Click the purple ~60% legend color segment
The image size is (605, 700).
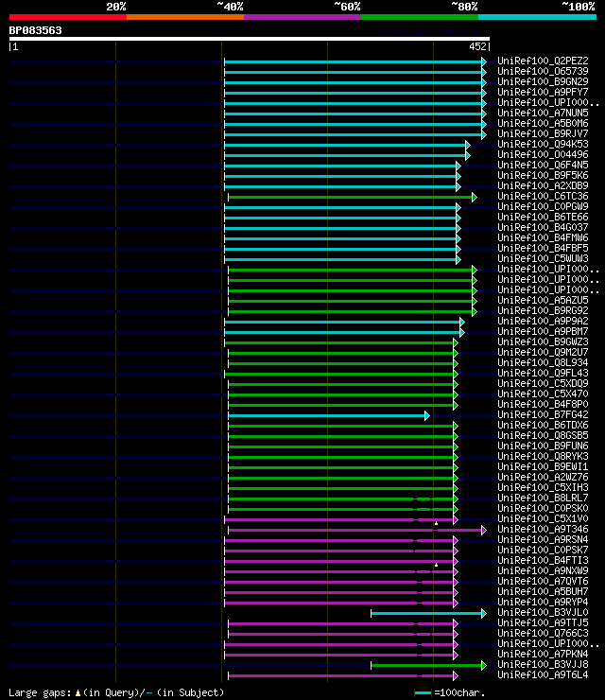(302, 17)
